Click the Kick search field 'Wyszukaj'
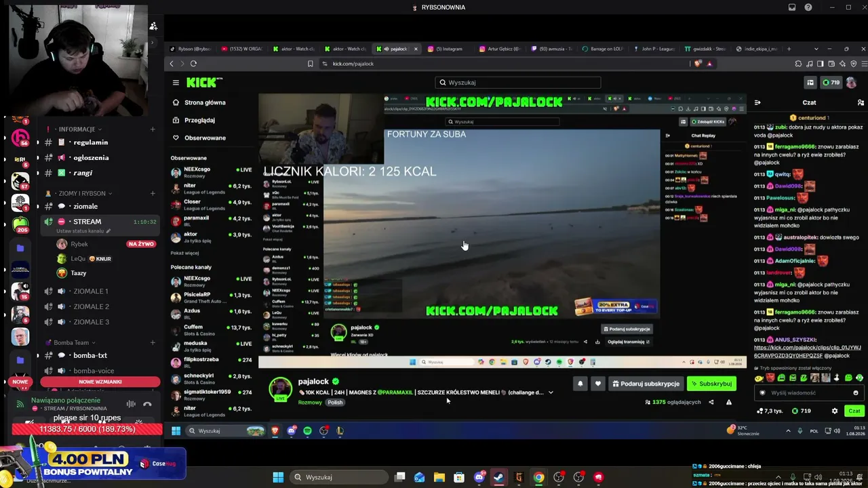The image size is (868, 488). point(518,83)
